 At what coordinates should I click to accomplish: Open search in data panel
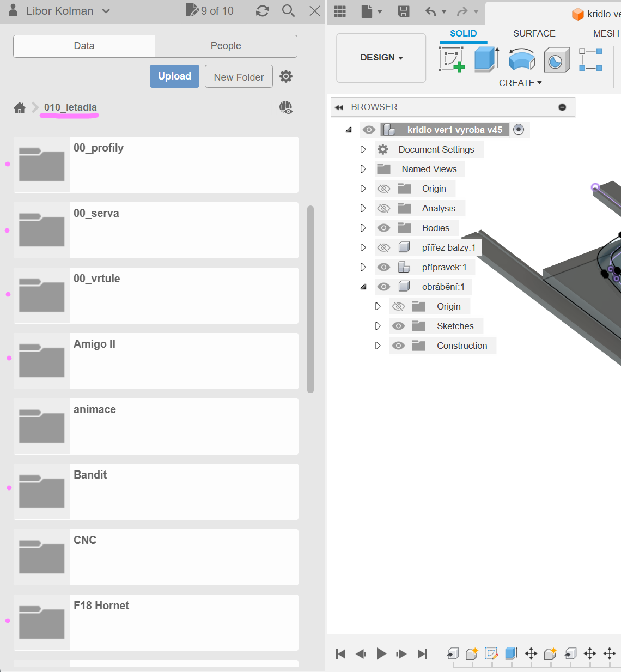tap(288, 11)
